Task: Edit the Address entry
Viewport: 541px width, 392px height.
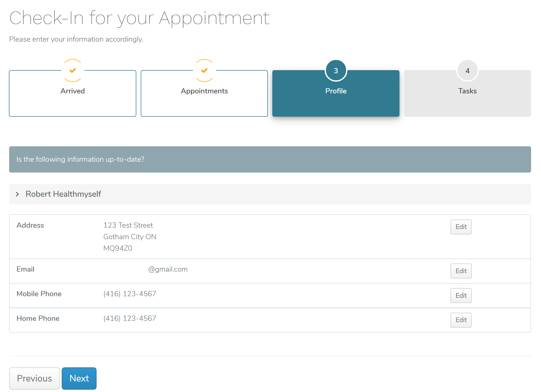Action: coord(461,227)
